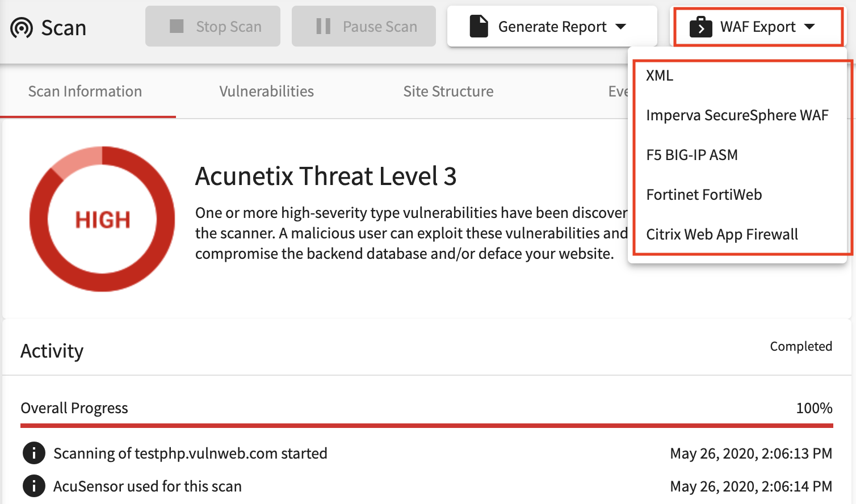Click the HIGH threat level donut chart
The width and height of the screenshot is (856, 504).
tap(102, 219)
